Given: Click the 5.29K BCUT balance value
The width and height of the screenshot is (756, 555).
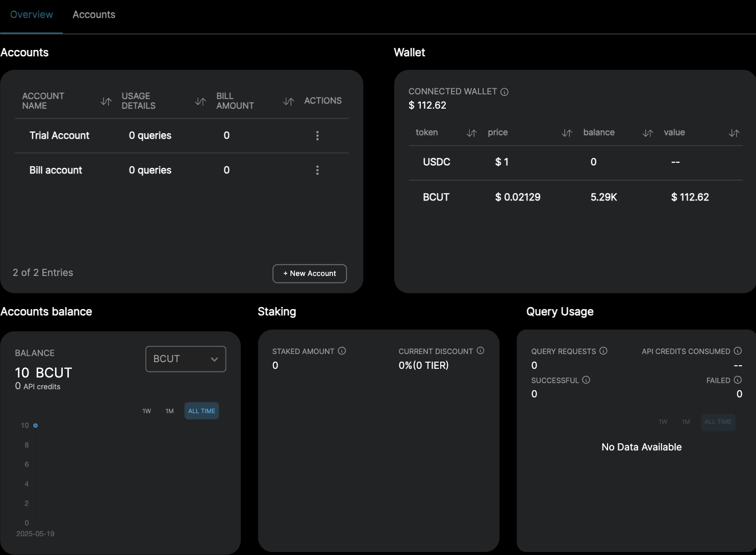Looking at the screenshot, I should 604,197.
